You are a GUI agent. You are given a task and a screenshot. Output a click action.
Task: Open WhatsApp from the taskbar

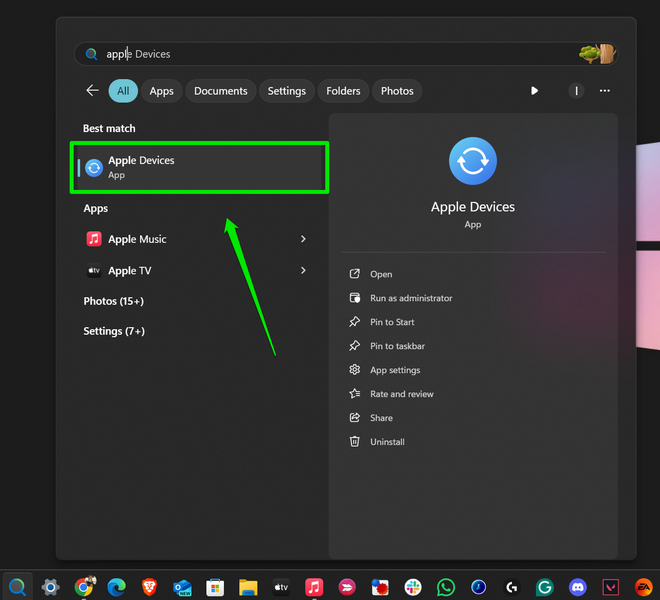tap(446, 587)
